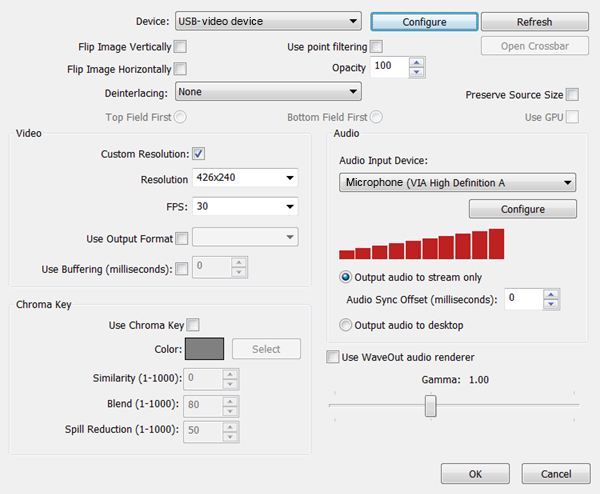Uncheck the Custom Resolution checkbox

tap(198, 153)
